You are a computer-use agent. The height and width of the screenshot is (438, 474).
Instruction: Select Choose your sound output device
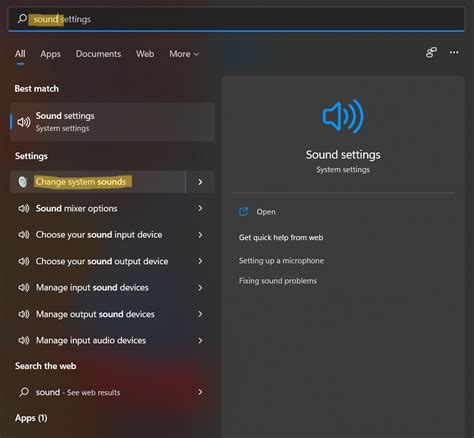[102, 261]
